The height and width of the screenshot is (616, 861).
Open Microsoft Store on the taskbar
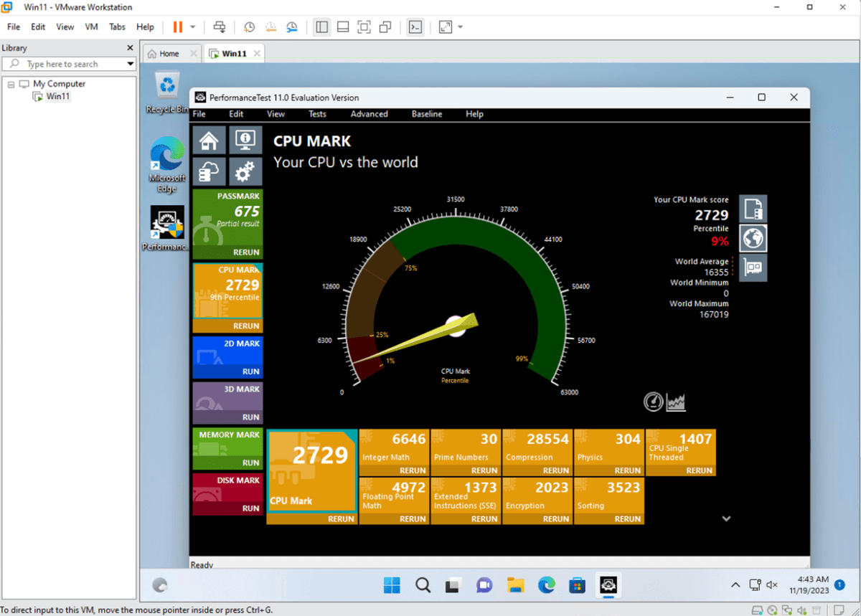pos(577,585)
